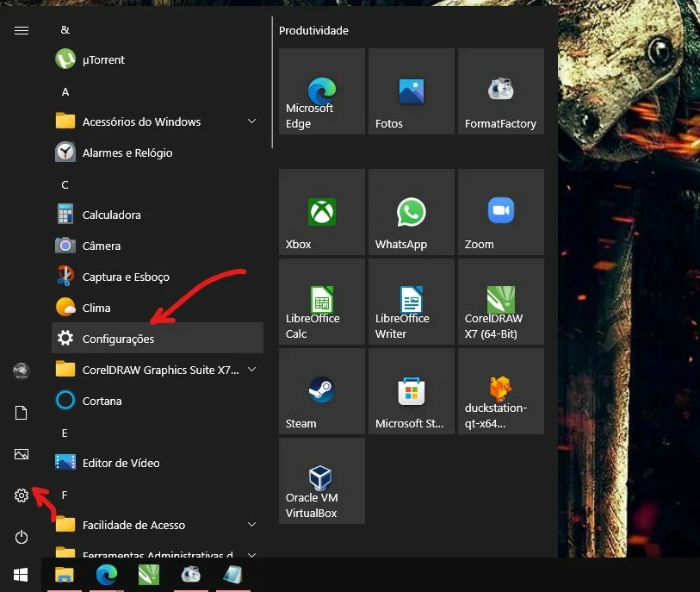Launch LibreOffice Writer tile
The height and width of the screenshot is (592, 700).
pos(412,302)
